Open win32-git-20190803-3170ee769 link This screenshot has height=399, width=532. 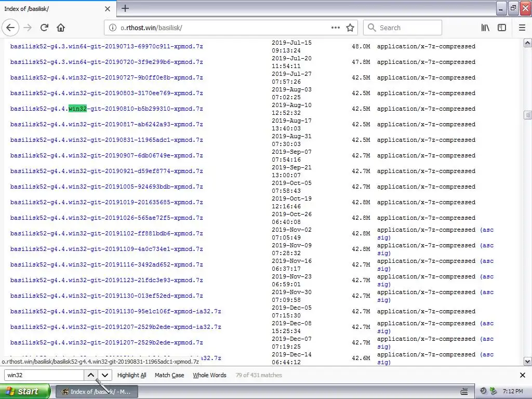[x=107, y=94]
